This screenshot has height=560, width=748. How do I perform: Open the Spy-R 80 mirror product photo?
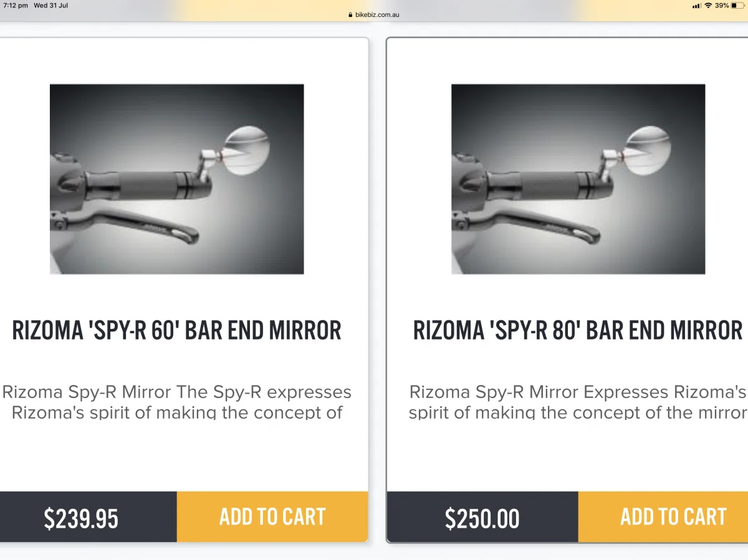(578, 179)
